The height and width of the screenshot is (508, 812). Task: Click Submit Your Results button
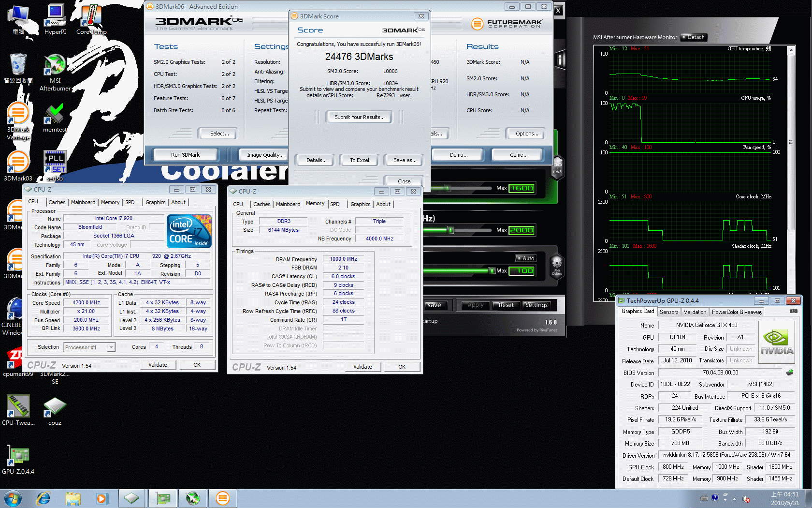(360, 117)
